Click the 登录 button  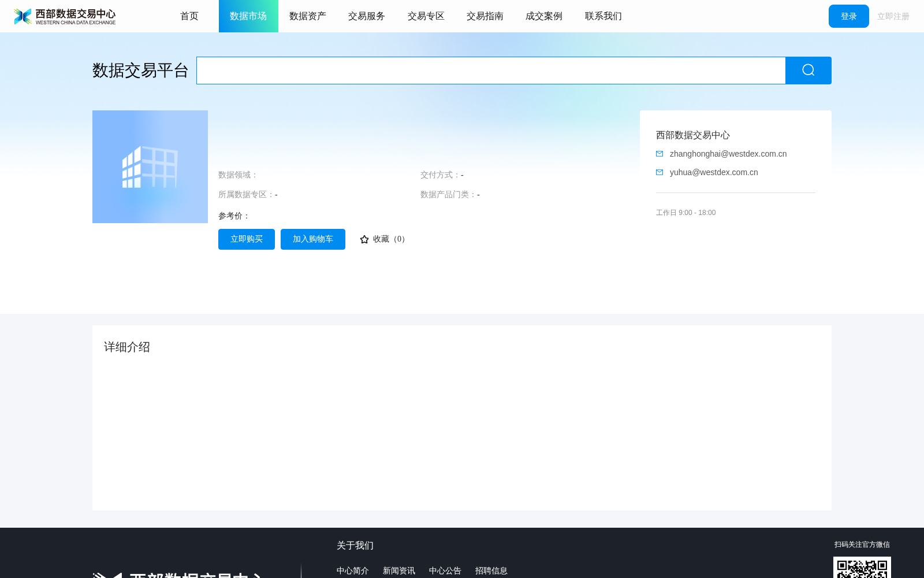click(848, 16)
